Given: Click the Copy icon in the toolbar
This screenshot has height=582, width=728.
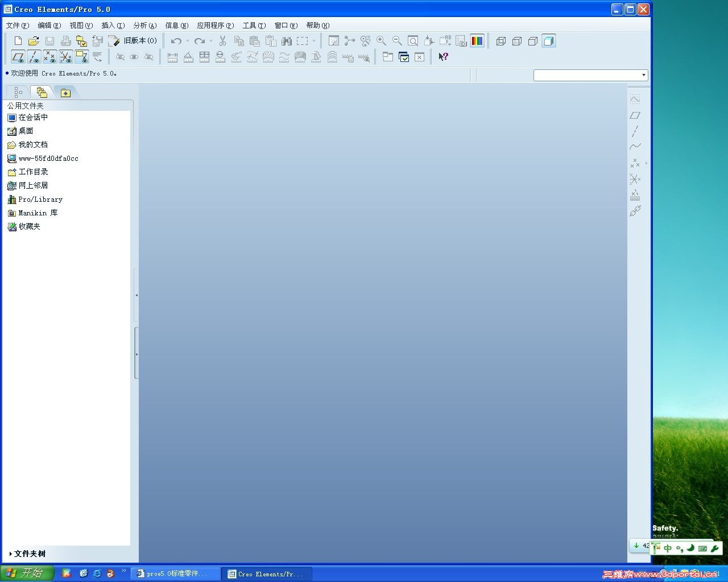Looking at the screenshot, I should point(239,41).
